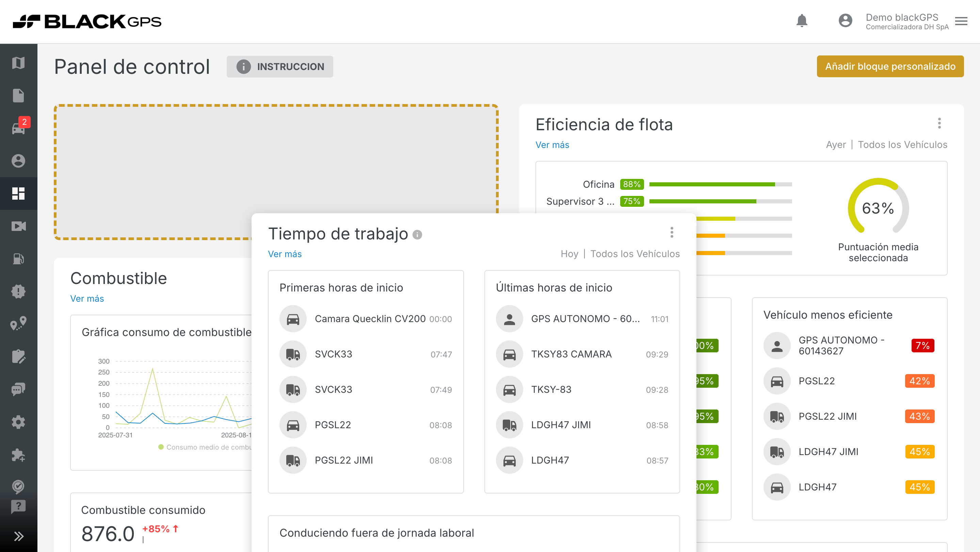Click the Hoy period filter
This screenshot has height=552, width=980.
click(569, 254)
